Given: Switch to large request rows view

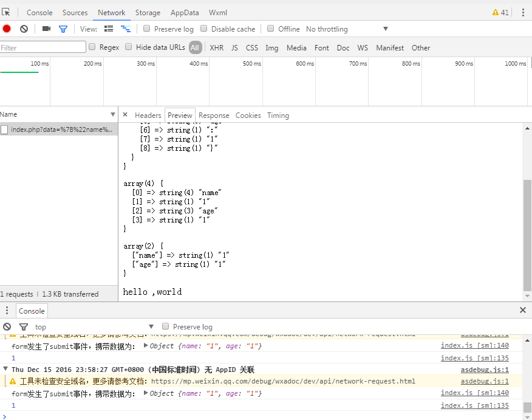Looking at the screenshot, I should [109, 29].
